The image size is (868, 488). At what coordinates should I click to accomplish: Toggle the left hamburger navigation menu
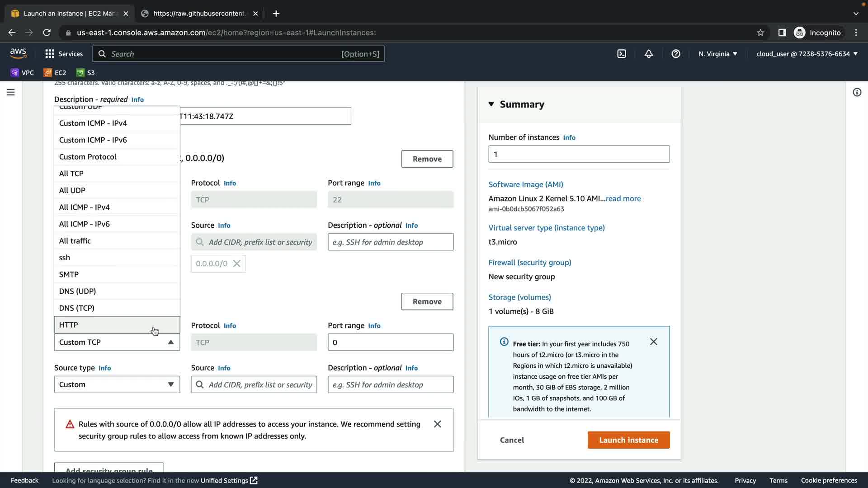pyautogui.click(x=11, y=92)
